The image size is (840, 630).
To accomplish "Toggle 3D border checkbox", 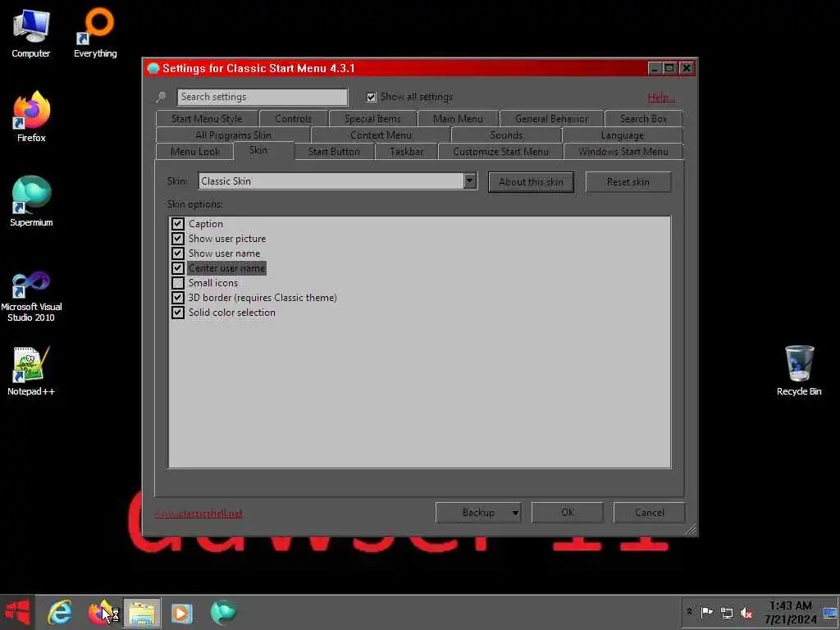I will (x=178, y=297).
